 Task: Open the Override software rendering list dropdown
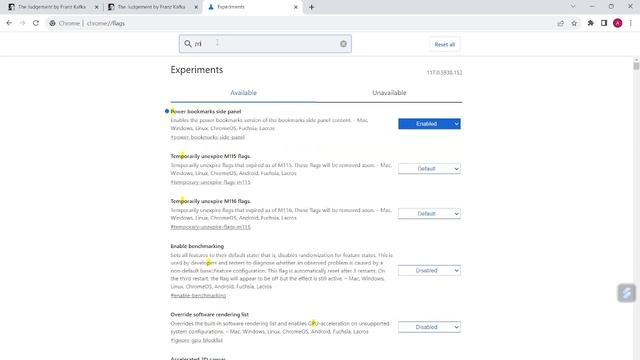click(429, 327)
